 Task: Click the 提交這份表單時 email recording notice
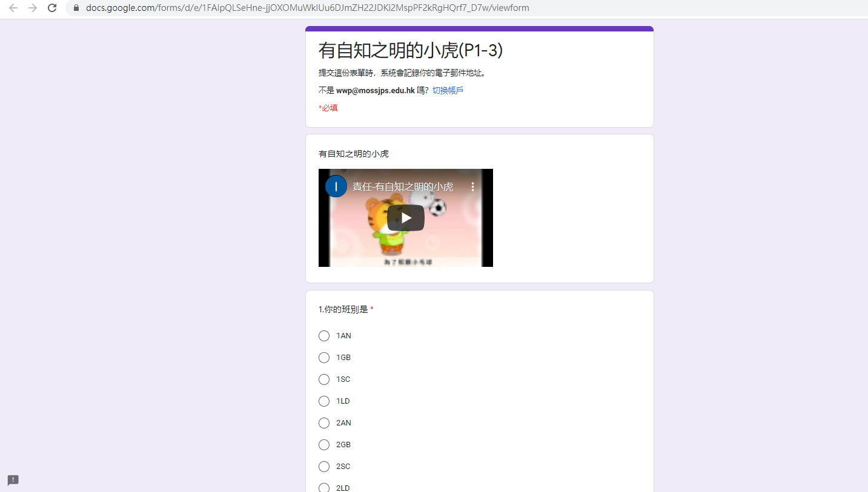402,73
